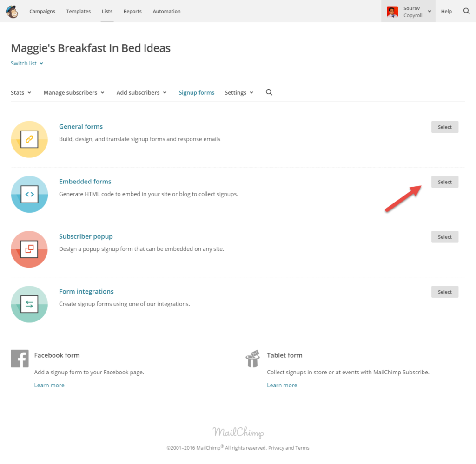Open the Form integrations title link
Viewport: 476px width, 464px height.
tap(86, 291)
